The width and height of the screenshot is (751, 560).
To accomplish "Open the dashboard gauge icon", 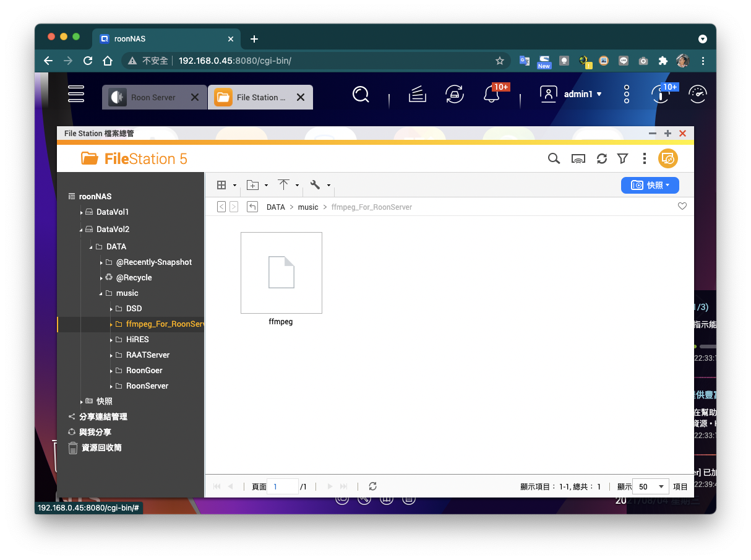I will pyautogui.click(x=697, y=95).
